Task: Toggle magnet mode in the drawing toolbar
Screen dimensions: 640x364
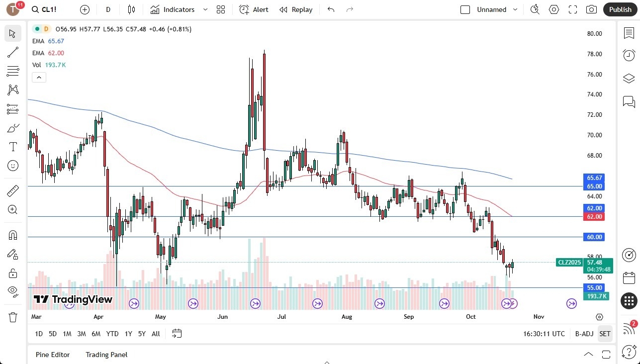Action: tap(12, 235)
